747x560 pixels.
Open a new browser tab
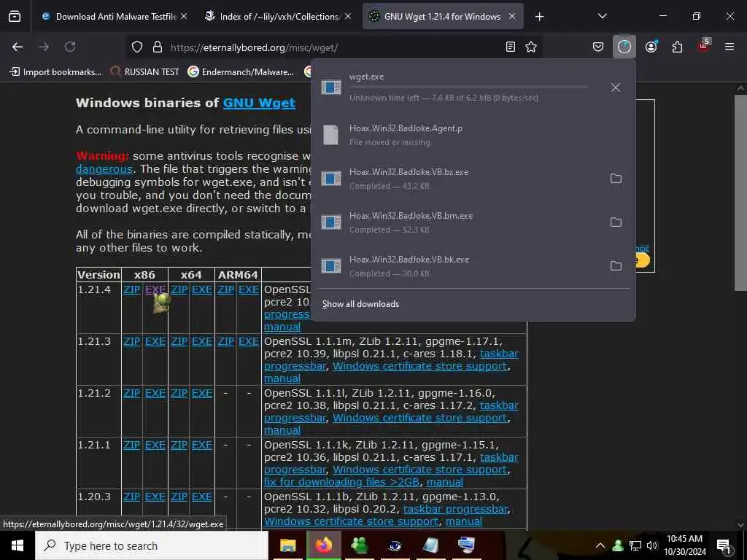[x=539, y=16]
